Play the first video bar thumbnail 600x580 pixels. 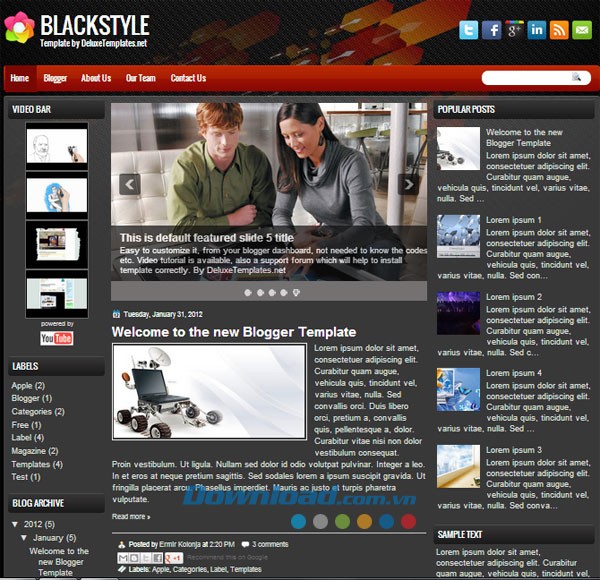click(57, 146)
